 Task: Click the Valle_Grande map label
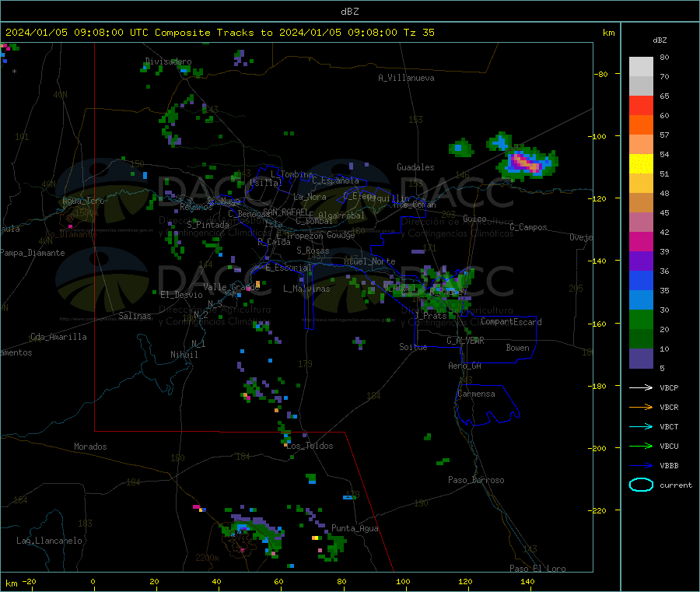coord(231,287)
